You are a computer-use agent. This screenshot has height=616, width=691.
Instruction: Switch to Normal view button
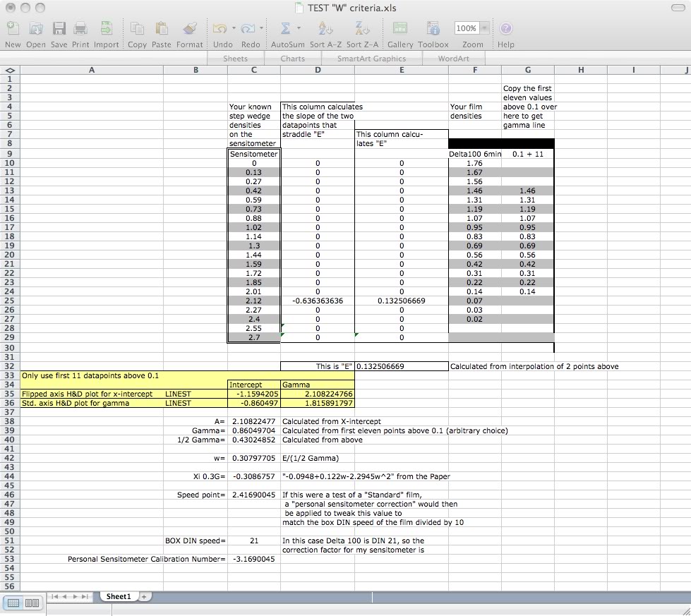pos(13,603)
